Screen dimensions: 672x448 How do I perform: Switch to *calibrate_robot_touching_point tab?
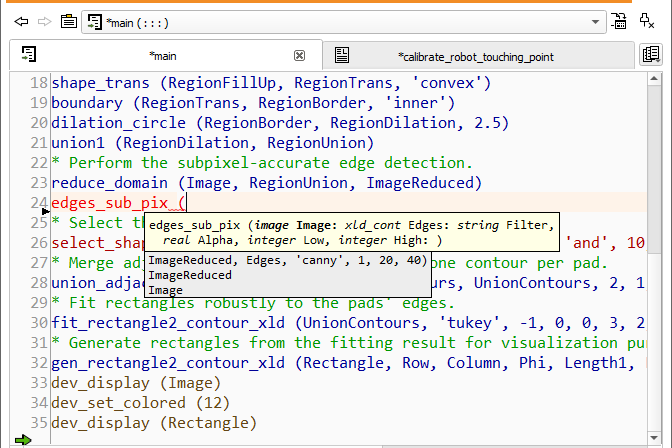pyautogui.click(x=478, y=57)
